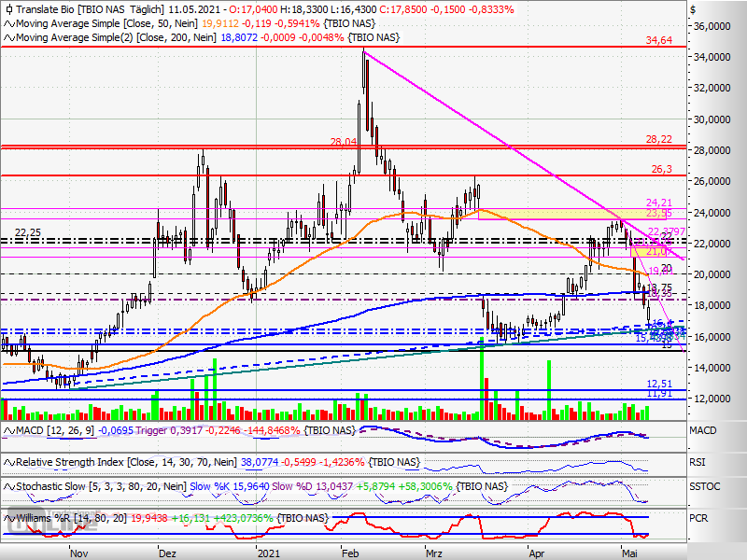Click the Mai label on the time axis
The height and width of the screenshot is (560, 747).
point(629,553)
